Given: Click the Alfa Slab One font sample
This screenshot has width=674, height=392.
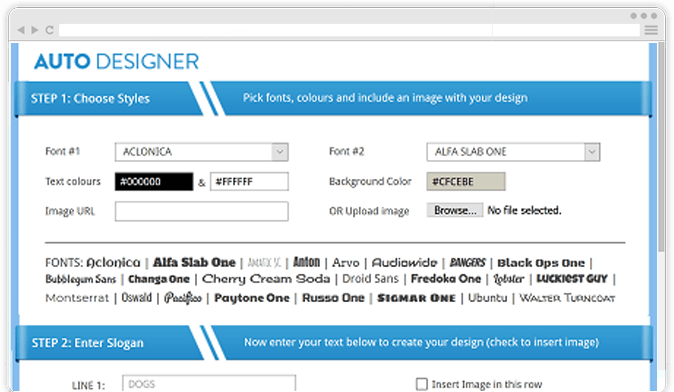Looking at the screenshot, I should click(x=194, y=262).
